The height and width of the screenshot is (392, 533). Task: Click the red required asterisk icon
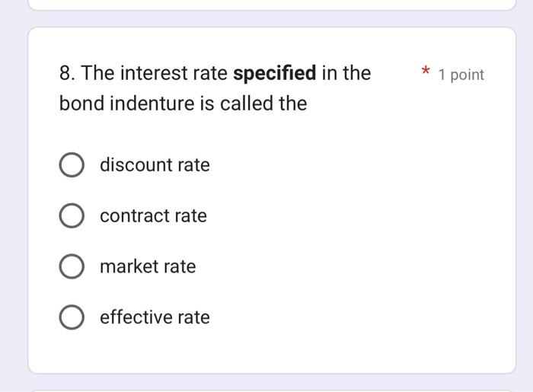425,71
